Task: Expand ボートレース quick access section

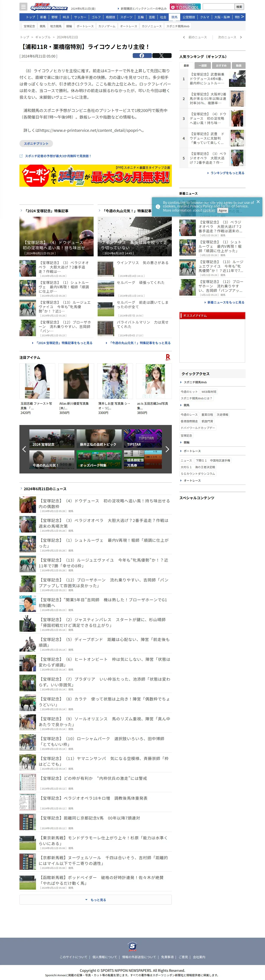Action: pyautogui.click(x=192, y=451)
